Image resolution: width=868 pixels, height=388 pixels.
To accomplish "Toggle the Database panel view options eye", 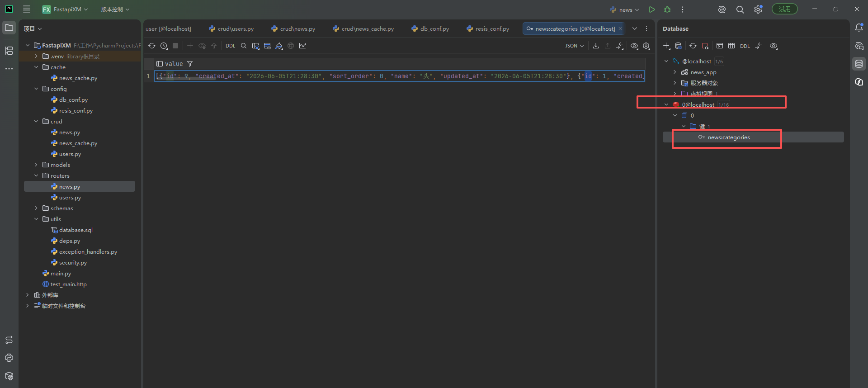I will [x=774, y=46].
